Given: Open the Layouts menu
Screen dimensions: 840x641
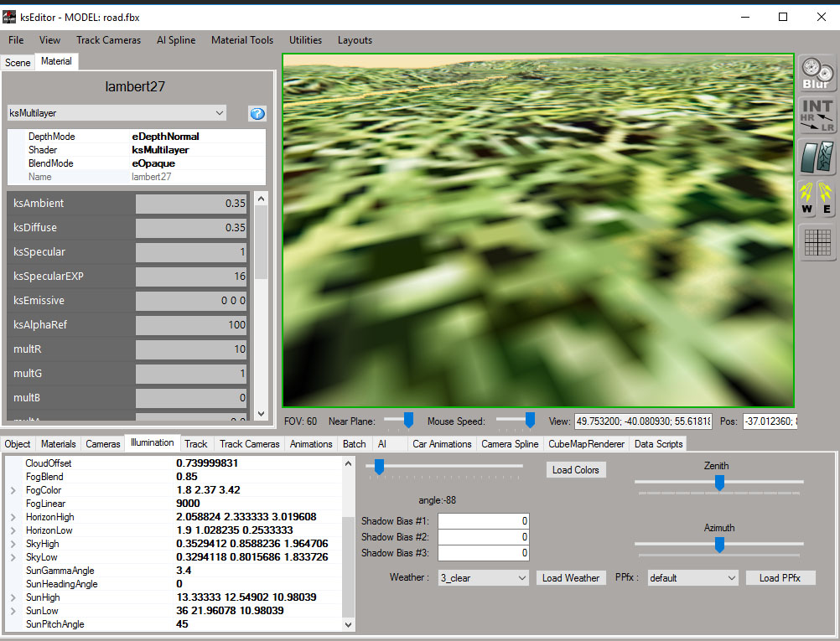Looking at the screenshot, I should coord(355,40).
